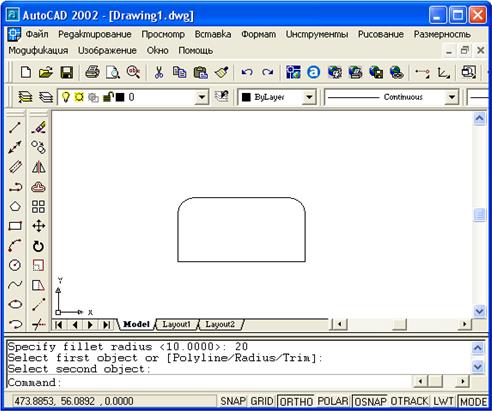Screen dimensions: 492x411
Task: Click the Cut scissors icon
Action: pyautogui.click(x=159, y=72)
